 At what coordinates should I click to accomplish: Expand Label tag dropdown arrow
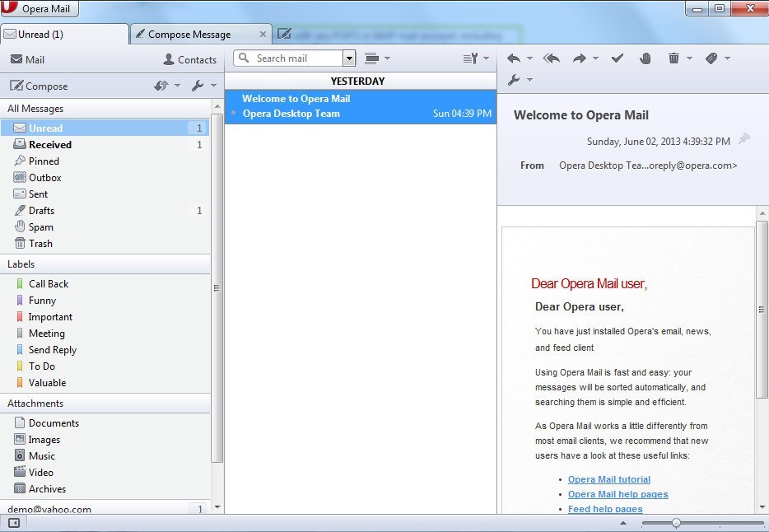[x=727, y=58]
